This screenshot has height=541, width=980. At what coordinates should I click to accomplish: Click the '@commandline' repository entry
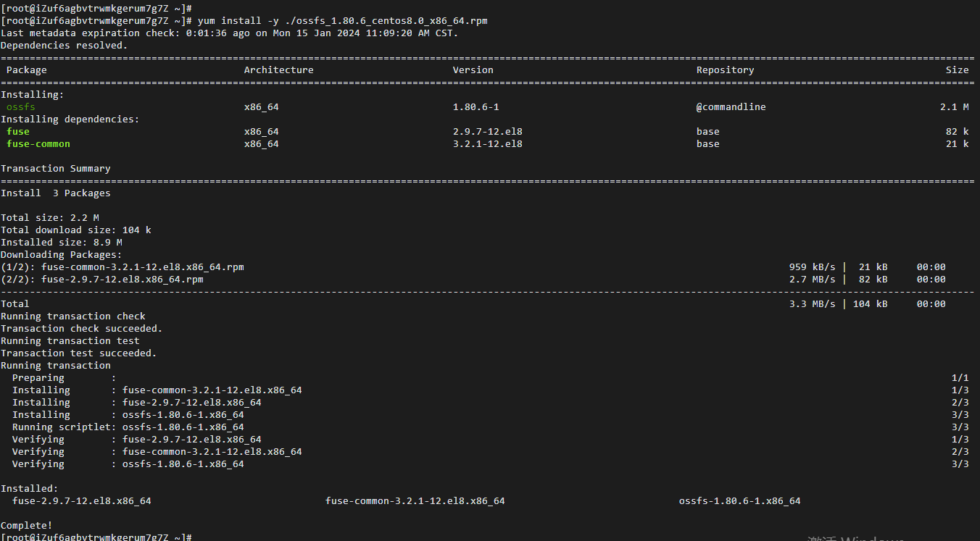[x=731, y=106]
